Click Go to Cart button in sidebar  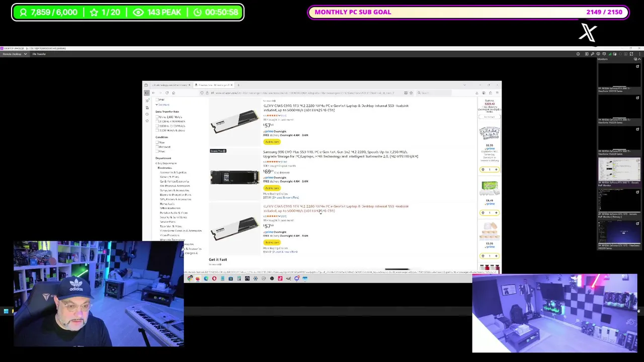(x=489, y=117)
